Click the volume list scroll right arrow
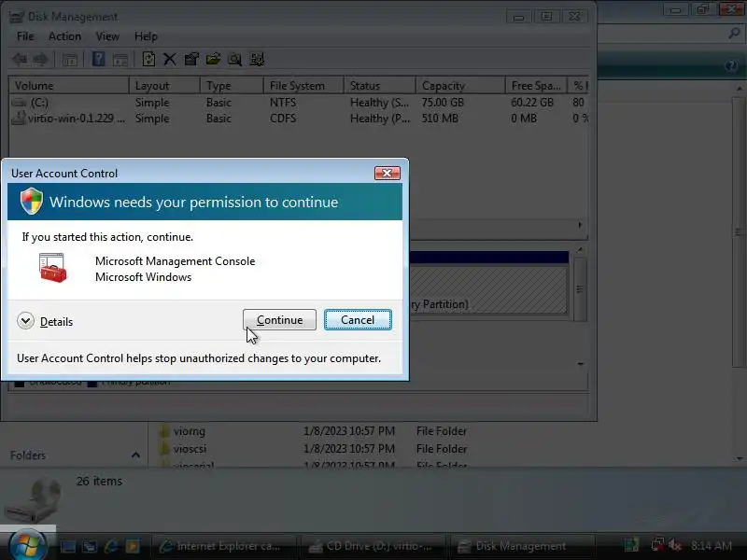The height and width of the screenshot is (560, 747). pos(580,225)
